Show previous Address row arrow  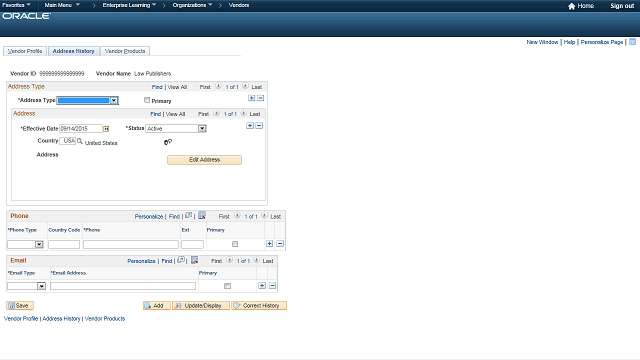(216, 113)
